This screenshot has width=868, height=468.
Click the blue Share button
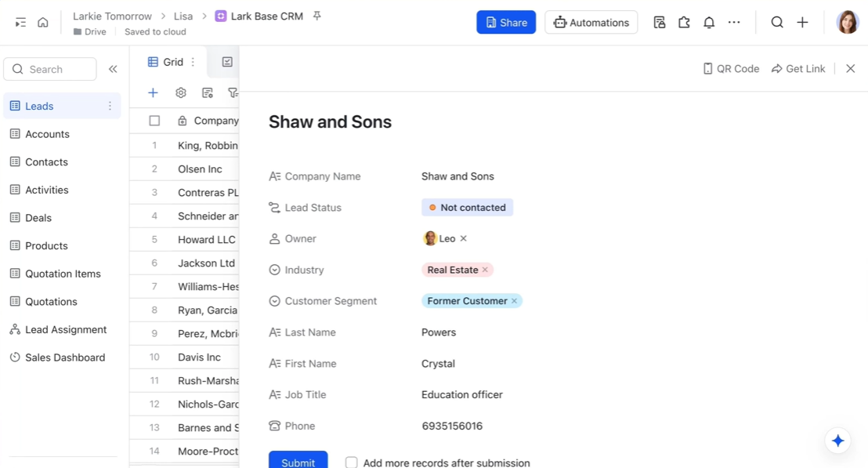pos(506,23)
